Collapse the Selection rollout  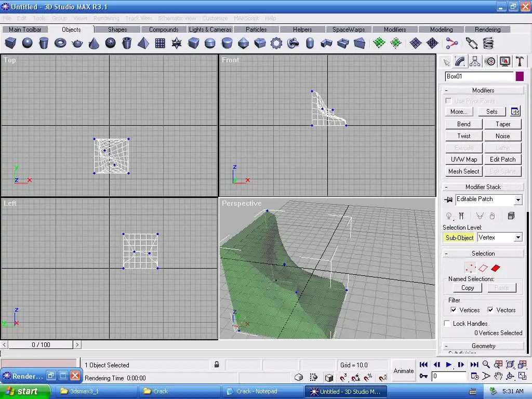(483, 254)
